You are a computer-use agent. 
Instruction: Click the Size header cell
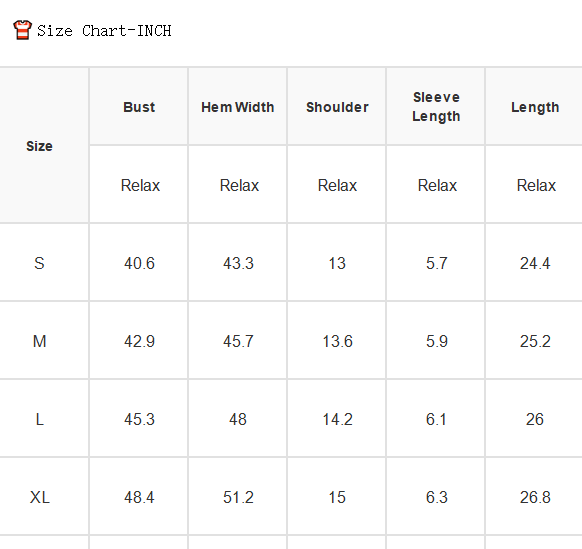39,146
